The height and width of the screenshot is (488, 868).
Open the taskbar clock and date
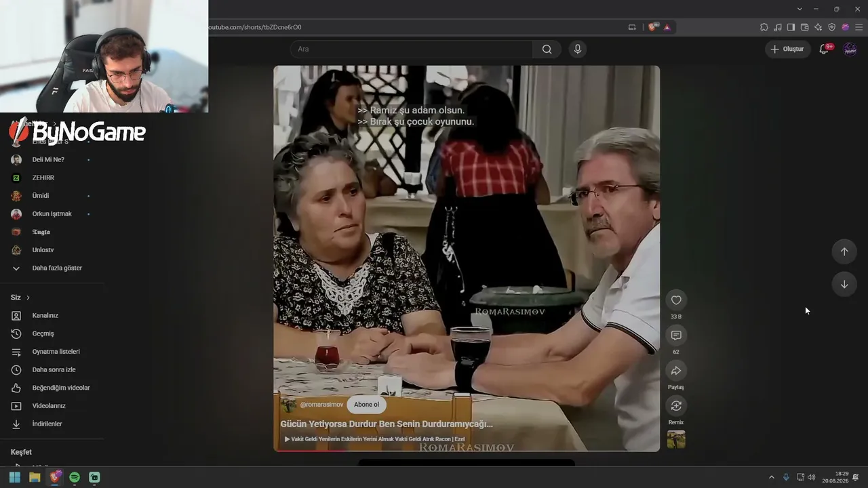click(x=835, y=477)
